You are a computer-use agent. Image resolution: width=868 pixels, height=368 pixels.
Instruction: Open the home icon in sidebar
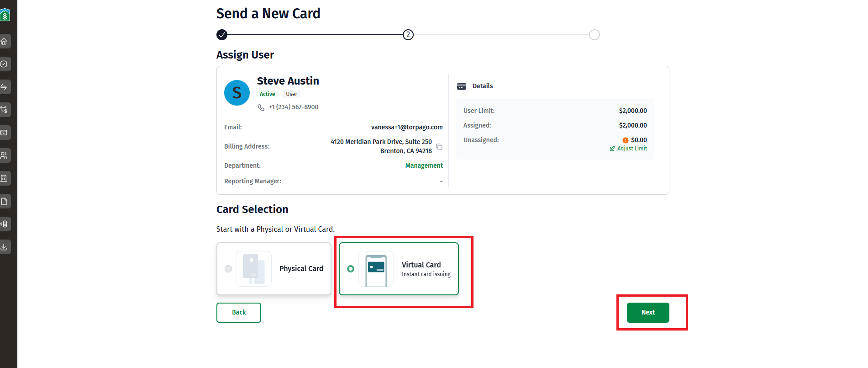click(x=4, y=41)
